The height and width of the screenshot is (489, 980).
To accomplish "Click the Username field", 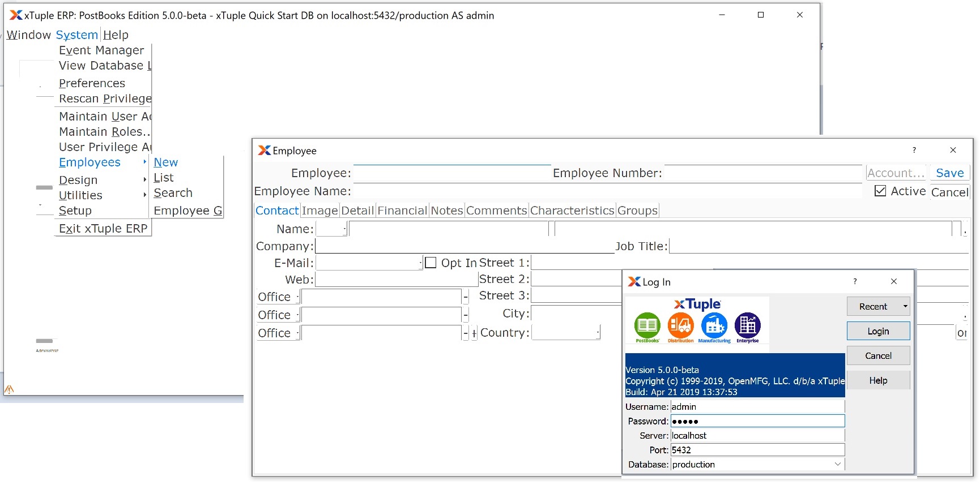I will 757,406.
